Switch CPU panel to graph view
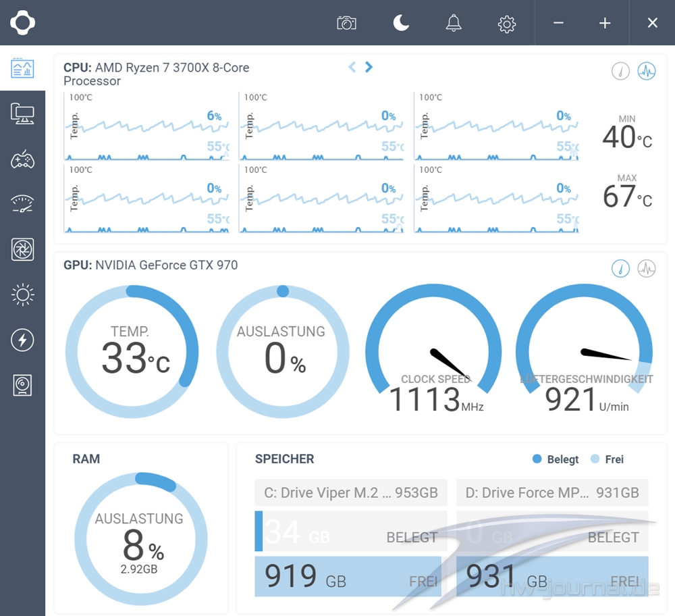 coord(647,71)
